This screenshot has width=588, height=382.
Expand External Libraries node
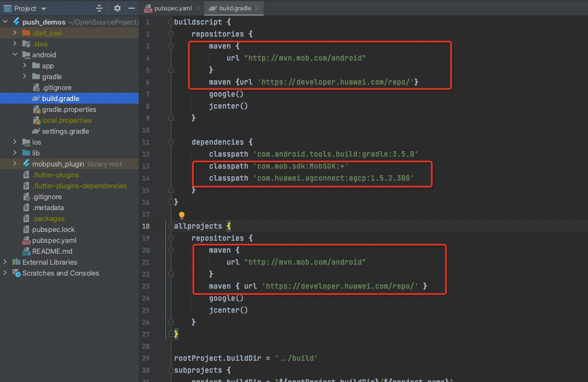pyautogui.click(x=5, y=261)
